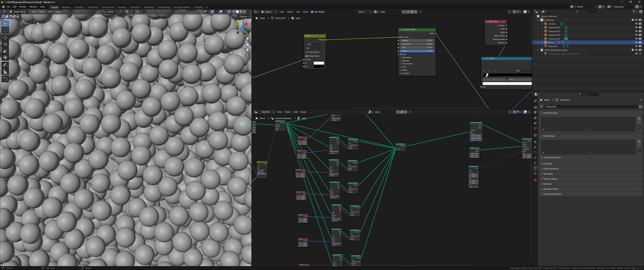Enable the Add Rest Position checkbox
Screen dimensions: 644x270
542,157
